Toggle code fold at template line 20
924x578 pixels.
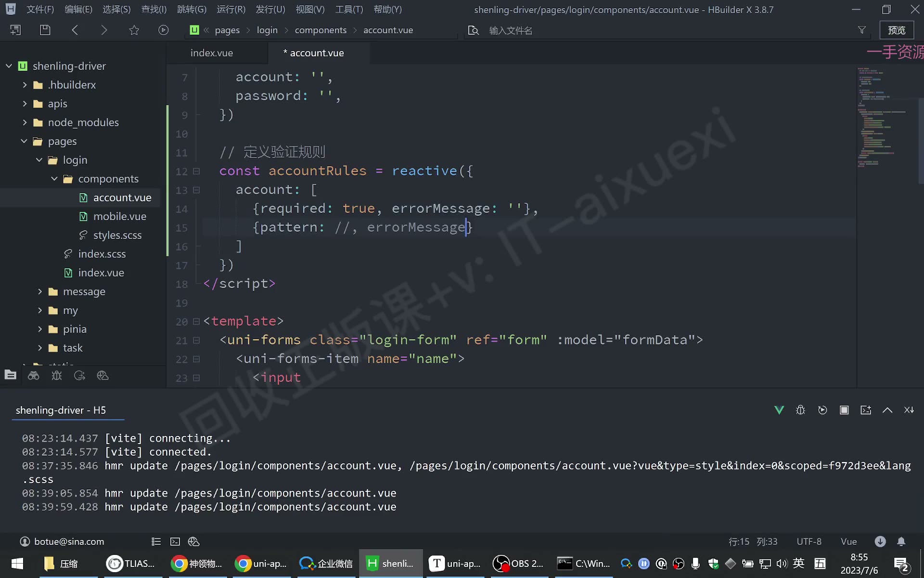[196, 321]
